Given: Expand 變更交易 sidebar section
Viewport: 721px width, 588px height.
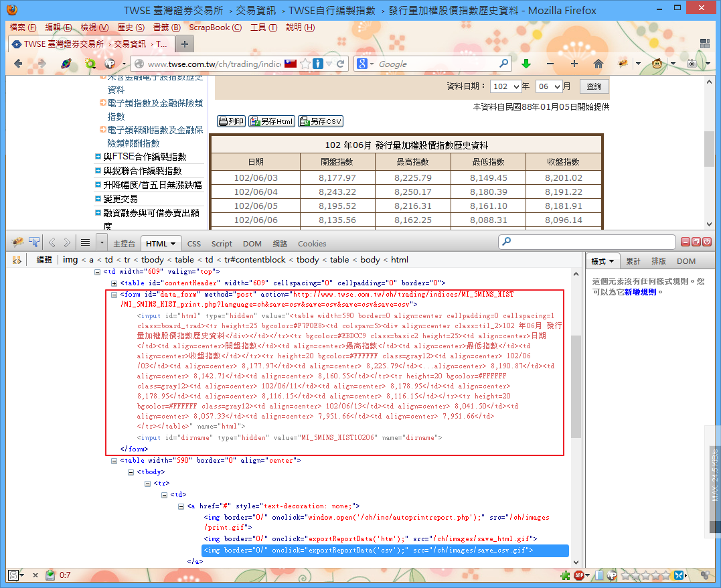Looking at the screenshot, I should [x=98, y=199].
